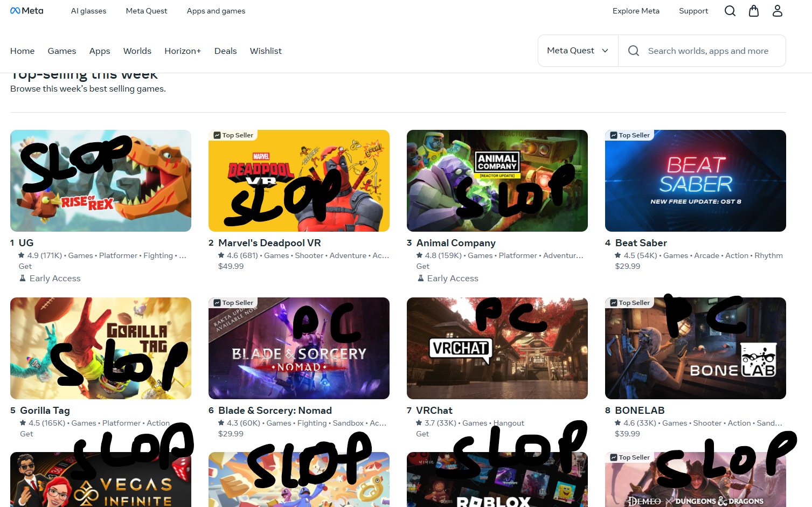Viewport: 812px width, 507px height.
Task: Open the shopping bag icon
Action: 754,11
